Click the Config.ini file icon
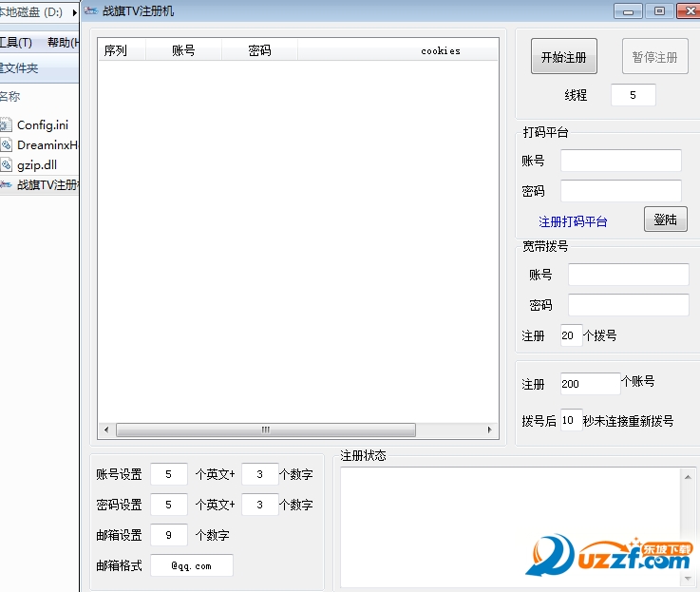The height and width of the screenshot is (592, 700). tap(6, 124)
